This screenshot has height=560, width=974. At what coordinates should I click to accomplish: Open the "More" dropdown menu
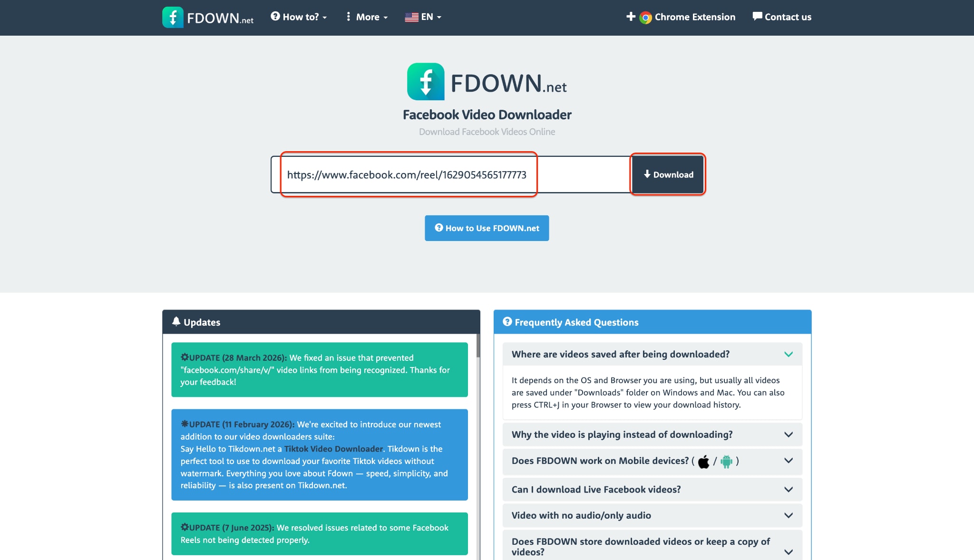pyautogui.click(x=367, y=17)
